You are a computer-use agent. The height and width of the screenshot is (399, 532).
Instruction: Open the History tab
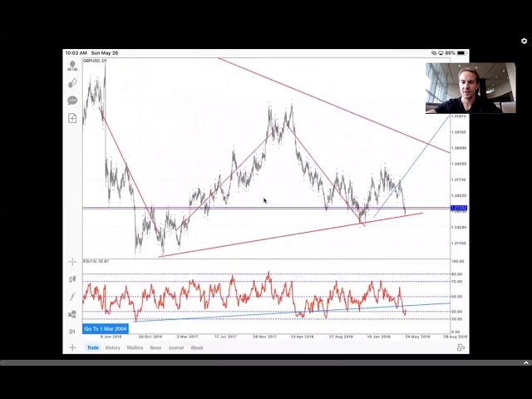(x=113, y=347)
